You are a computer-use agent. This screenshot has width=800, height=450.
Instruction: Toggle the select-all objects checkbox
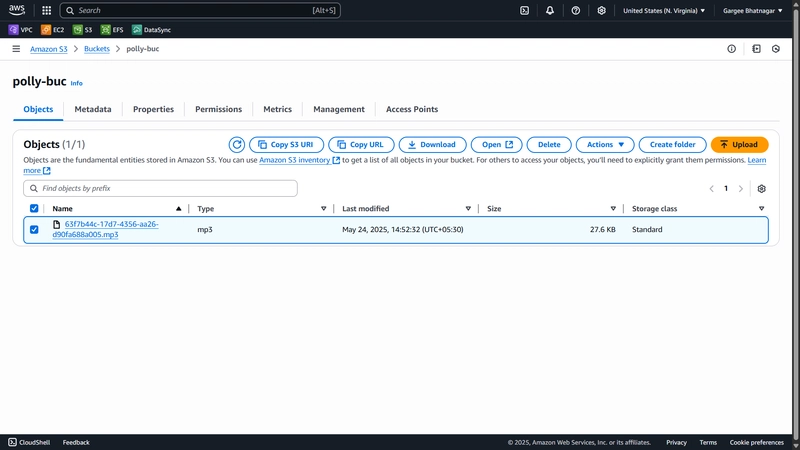coord(34,208)
